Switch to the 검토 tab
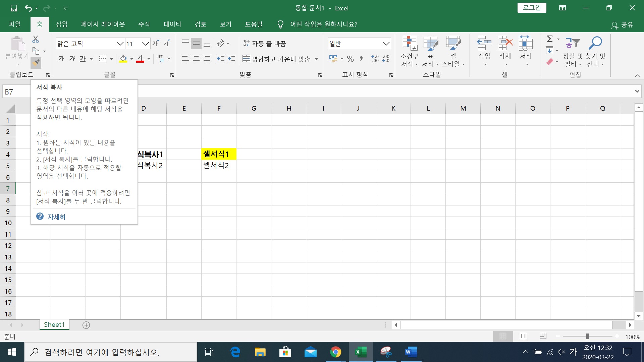644x362 pixels. pyautogui.click(x=201, y=24)
